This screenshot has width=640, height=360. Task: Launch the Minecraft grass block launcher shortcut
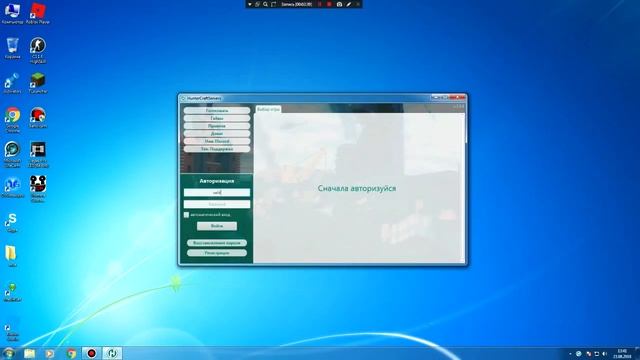38,83
